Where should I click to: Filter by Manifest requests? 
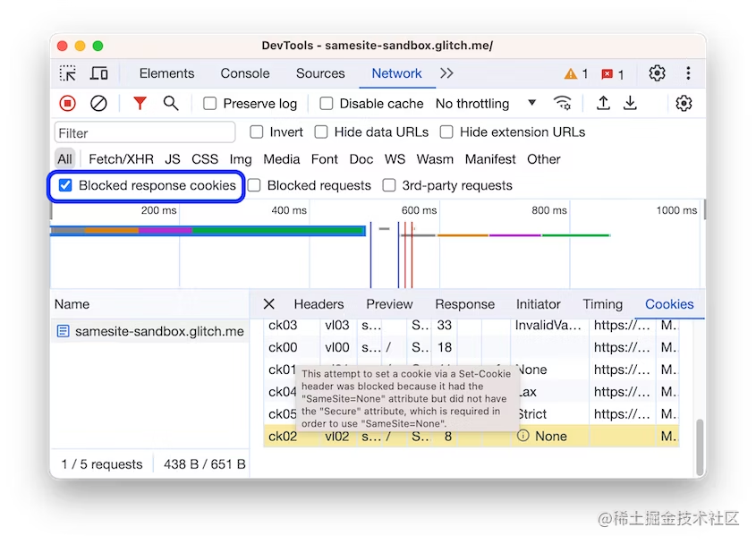tap(490, 159)
